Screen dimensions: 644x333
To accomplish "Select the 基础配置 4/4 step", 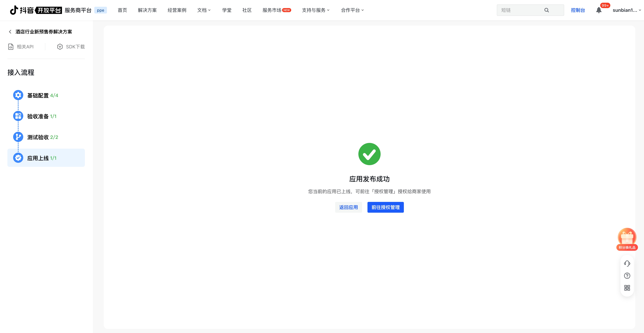I will click(46, 95).
